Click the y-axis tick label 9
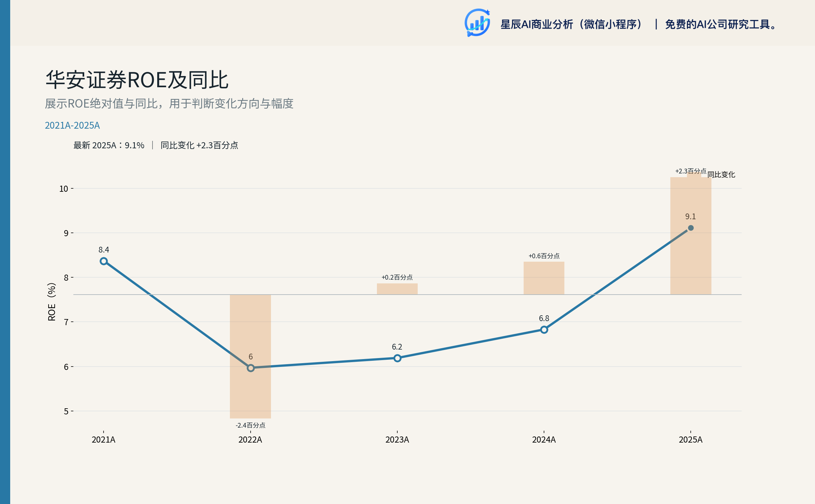 [66, 233]
